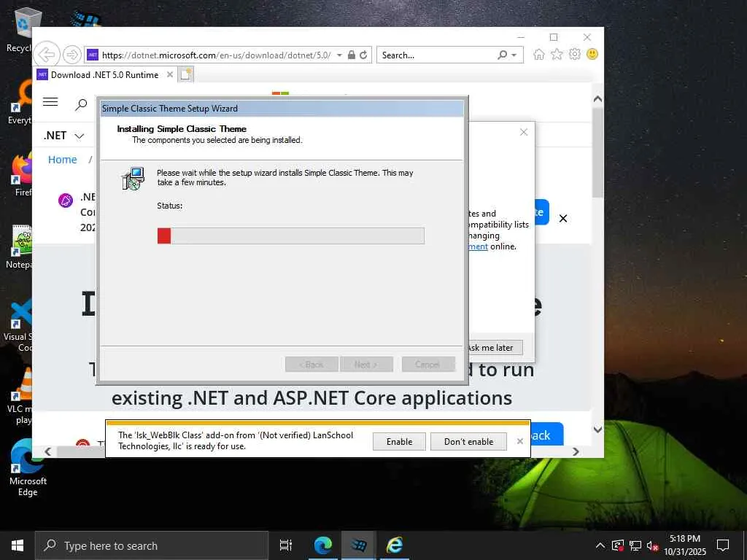Select the Microsoft Edge desktop shortcut

[28, 468]
